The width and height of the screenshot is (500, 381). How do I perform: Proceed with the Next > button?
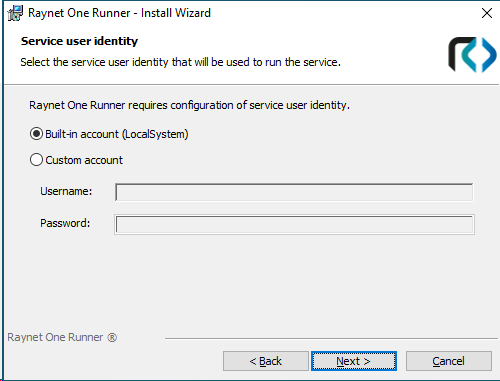[354, 361]
